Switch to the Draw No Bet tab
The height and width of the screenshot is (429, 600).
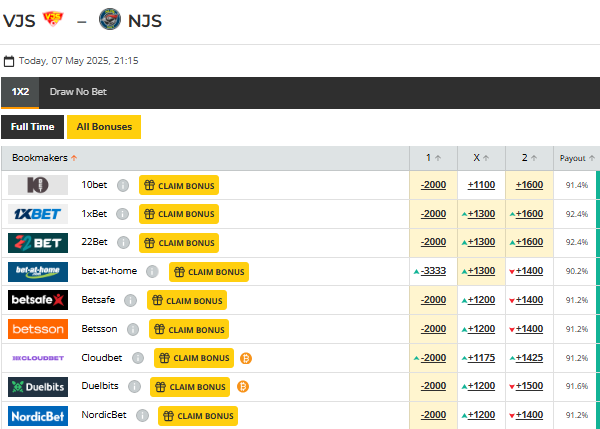pyautogui.click(x=78, y=92)
